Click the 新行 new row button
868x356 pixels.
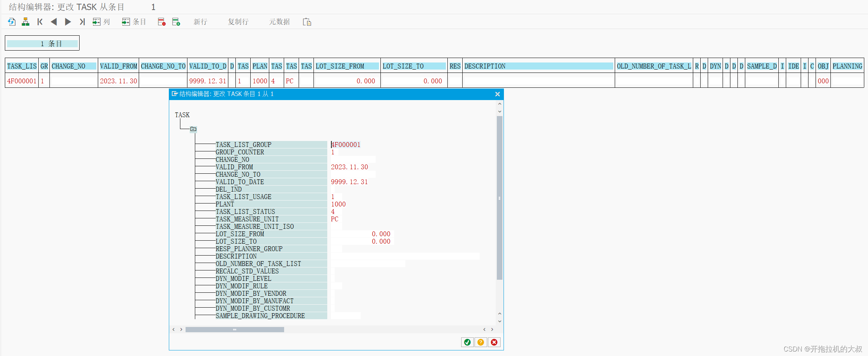(x=201, y=22)
